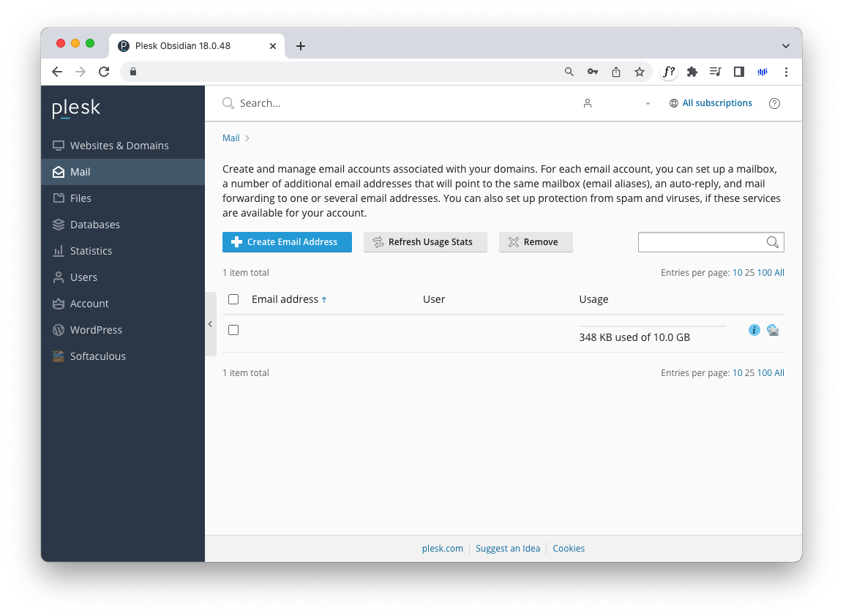Click the mailbox info icon
843x616 pixels.
tap(754, 330)
